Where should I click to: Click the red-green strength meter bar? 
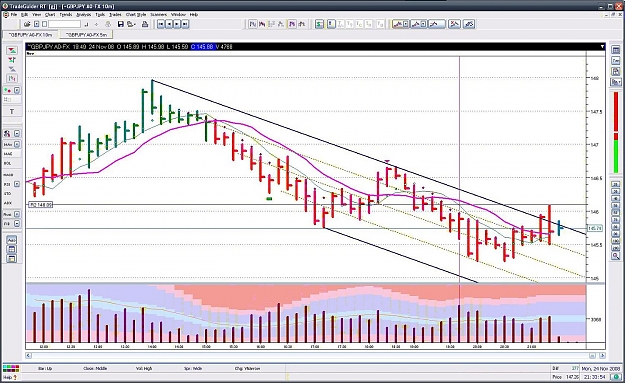tap(616, 132)
